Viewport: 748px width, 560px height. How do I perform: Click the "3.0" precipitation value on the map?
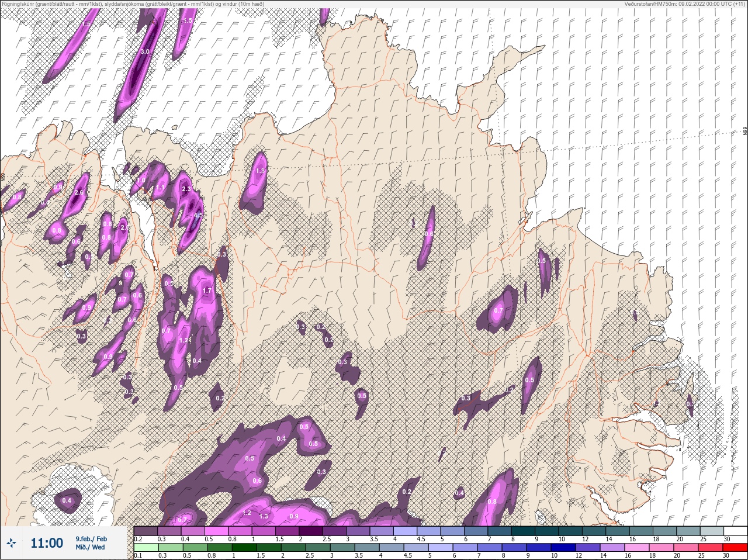pyautogui.click(x=146, y=52)
